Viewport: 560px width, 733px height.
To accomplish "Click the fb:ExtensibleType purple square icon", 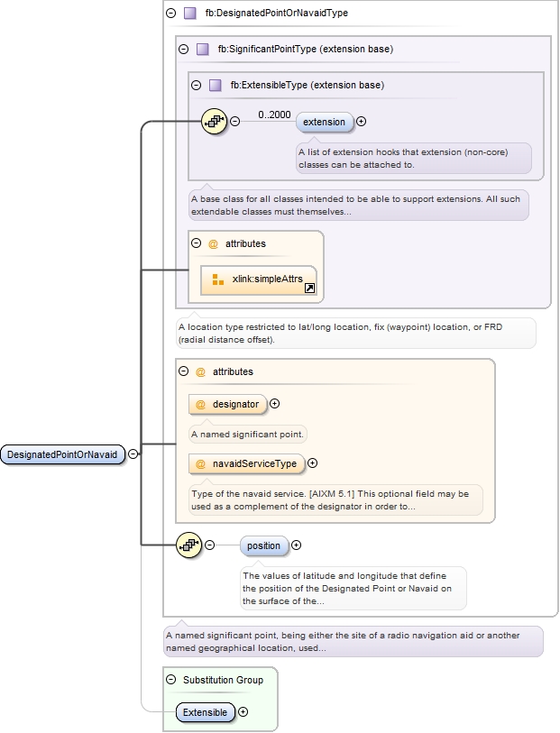I will [x=215, y=85].
